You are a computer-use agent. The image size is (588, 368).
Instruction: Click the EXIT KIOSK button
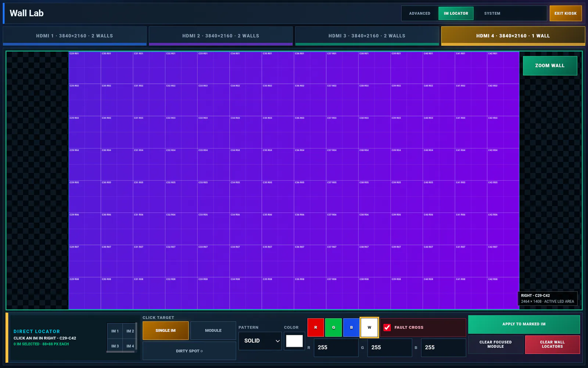[566, 13]
